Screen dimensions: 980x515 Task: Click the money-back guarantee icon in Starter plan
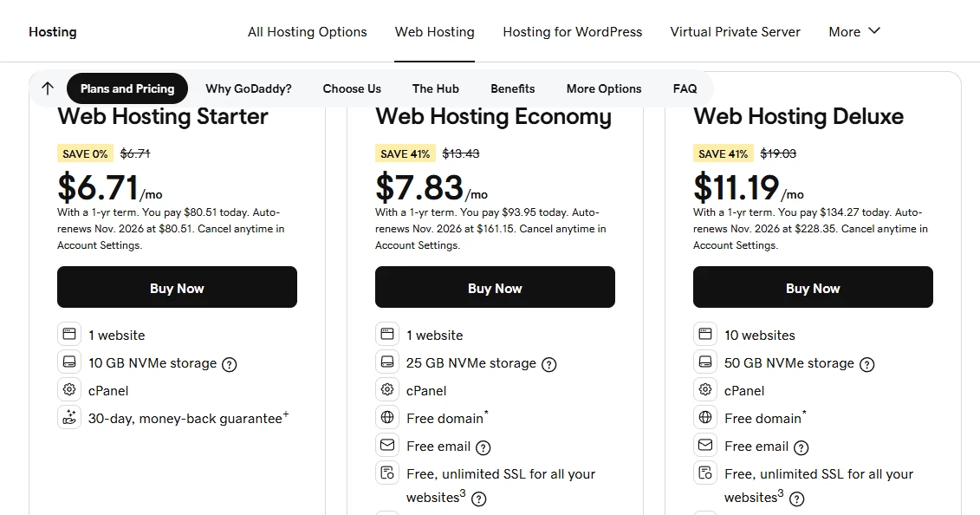click(x=69, y=417)
